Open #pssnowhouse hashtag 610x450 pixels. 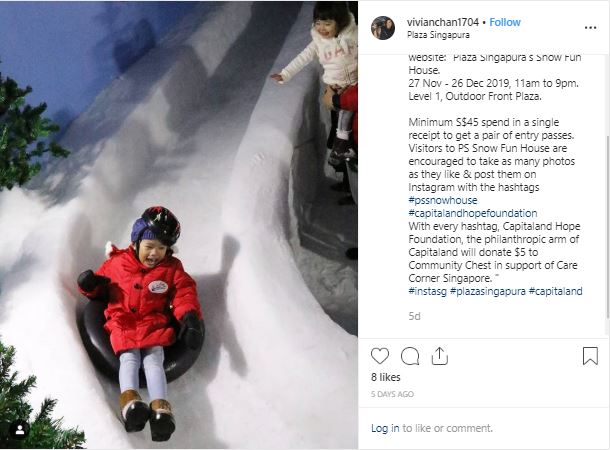[x=443, y=200]
